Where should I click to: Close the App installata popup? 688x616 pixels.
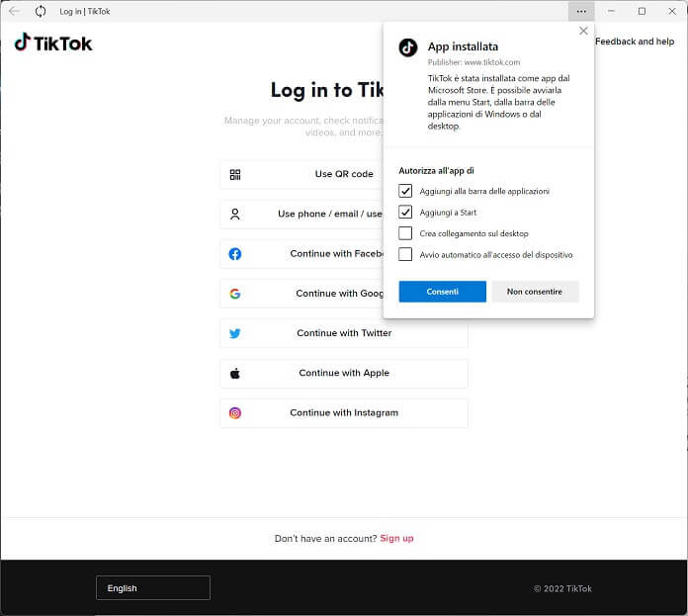583,31
